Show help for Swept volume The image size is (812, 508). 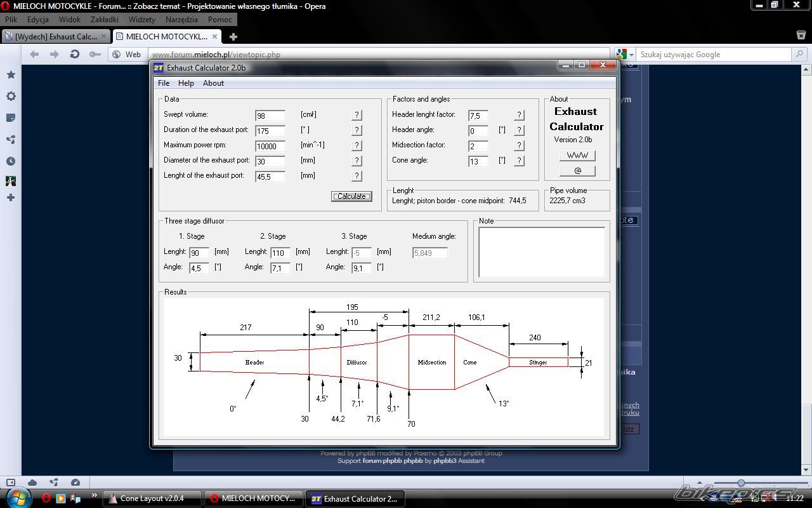[357, 115]
